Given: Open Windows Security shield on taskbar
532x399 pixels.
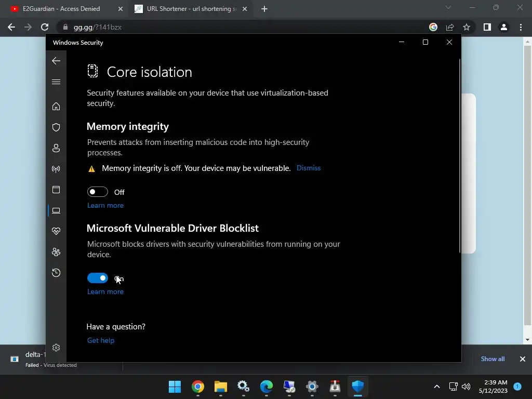Looking at the screenshot, I should [357, 387].
